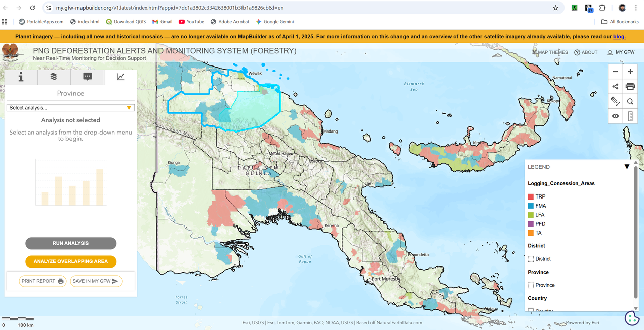Zoom out the map with minus button
644x330 pixels.
coord(615,72)
